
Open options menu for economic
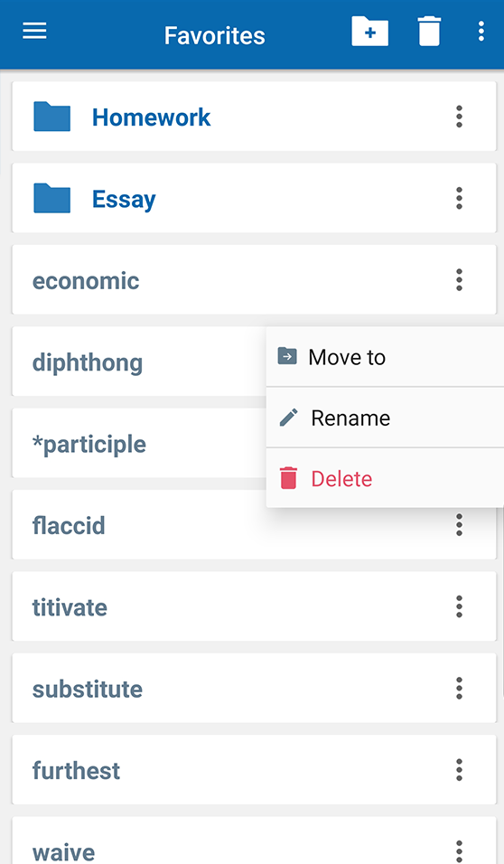(x=459, y=280)
